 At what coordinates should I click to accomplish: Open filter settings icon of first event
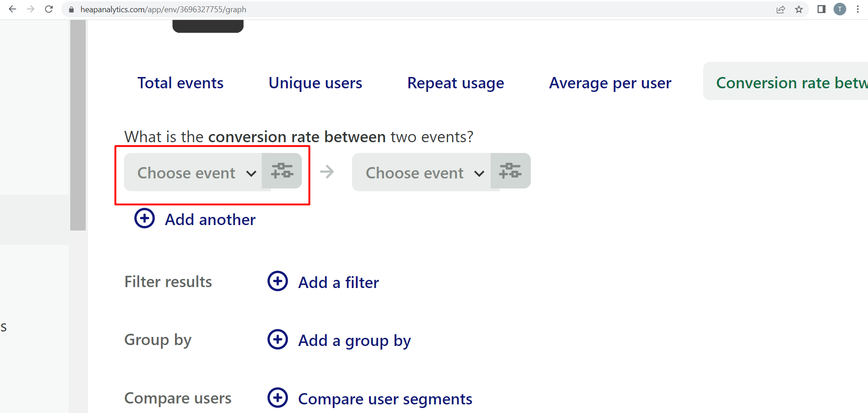(x=282, y=171)
